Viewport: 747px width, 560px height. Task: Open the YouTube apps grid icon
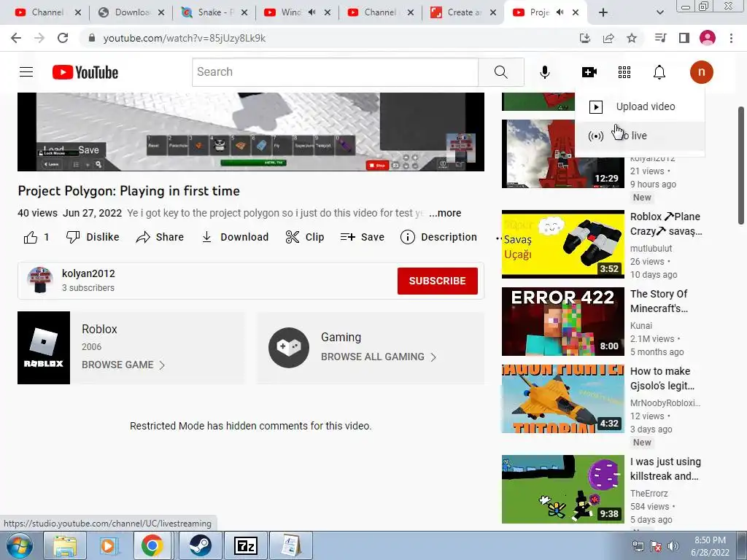point(624,72)
